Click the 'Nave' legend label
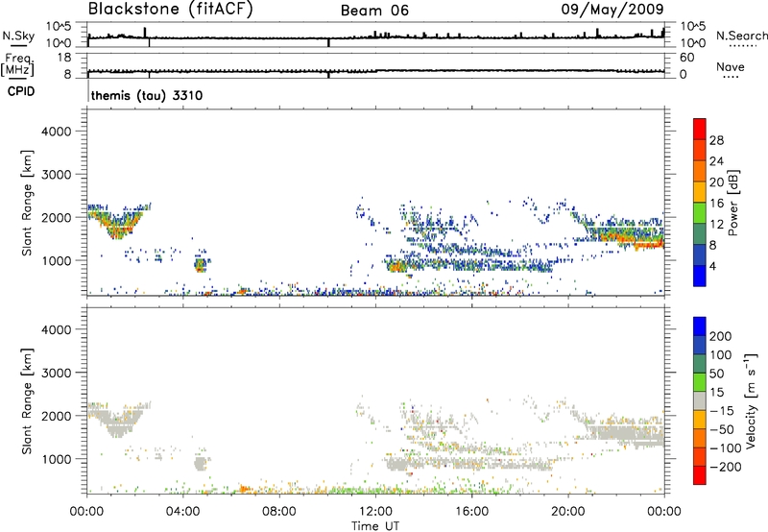The image size is (768, 532). 731,67
